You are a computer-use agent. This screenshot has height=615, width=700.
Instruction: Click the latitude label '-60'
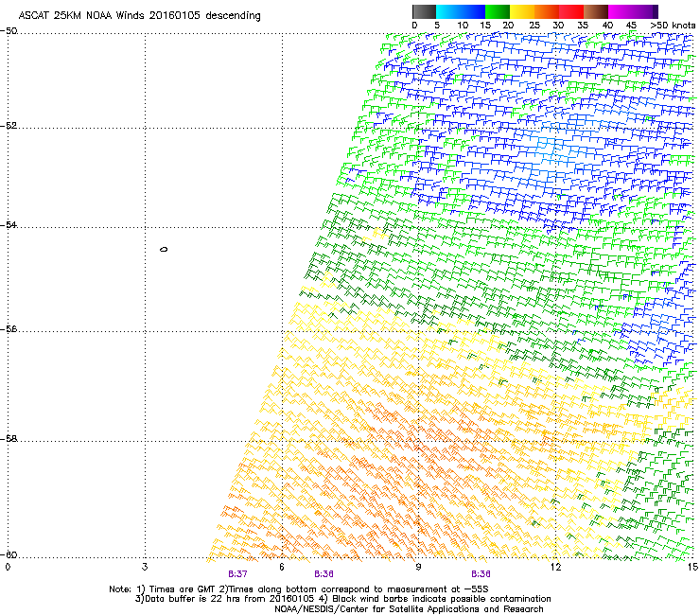coord(9,554)
